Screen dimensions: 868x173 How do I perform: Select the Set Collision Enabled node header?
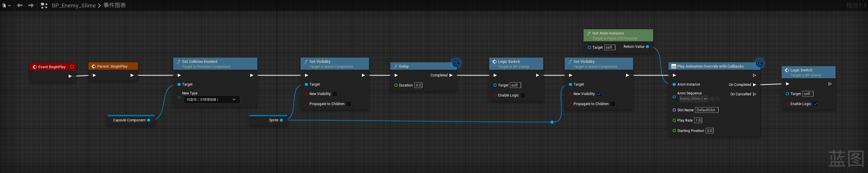tap(215, 64)
